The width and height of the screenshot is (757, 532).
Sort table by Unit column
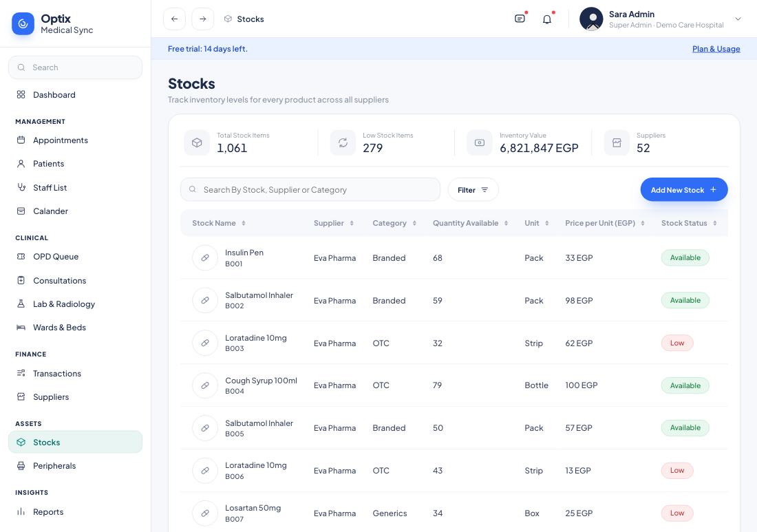(546, 223)
